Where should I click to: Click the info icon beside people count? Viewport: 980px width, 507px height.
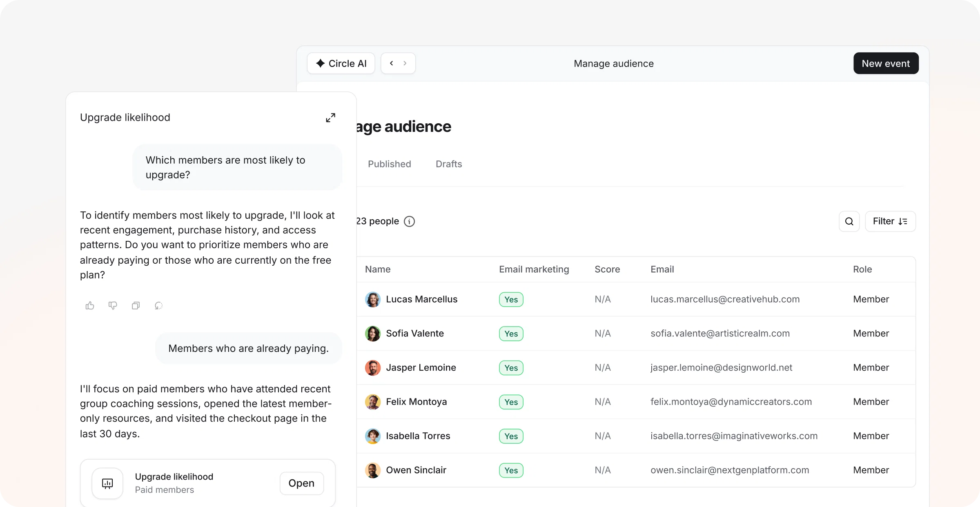tap(409, 221)
